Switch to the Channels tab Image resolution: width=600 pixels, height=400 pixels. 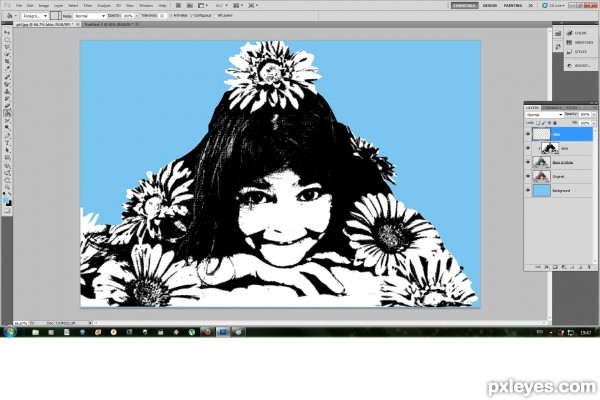[552, 108]
